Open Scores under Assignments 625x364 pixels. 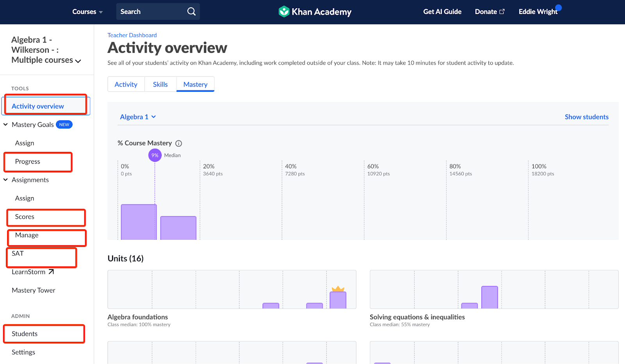[25, 216]
